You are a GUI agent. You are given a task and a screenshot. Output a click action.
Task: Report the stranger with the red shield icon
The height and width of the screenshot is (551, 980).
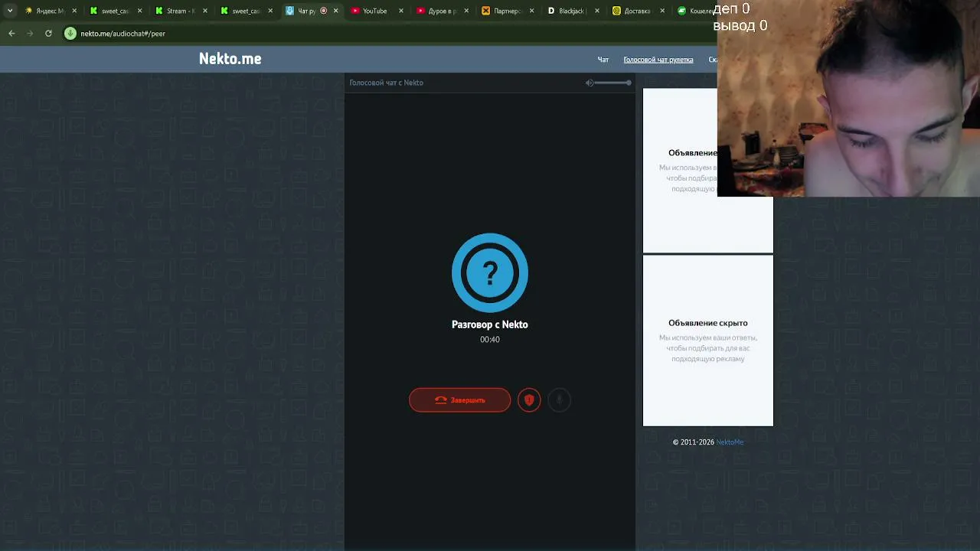529,399
